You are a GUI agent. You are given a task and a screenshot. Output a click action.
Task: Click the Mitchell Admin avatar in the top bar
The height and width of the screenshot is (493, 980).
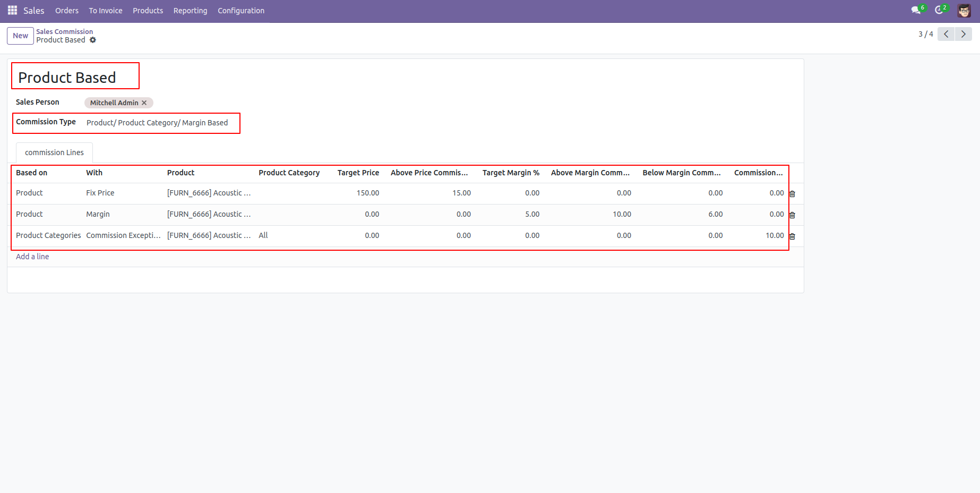(964, 10)
